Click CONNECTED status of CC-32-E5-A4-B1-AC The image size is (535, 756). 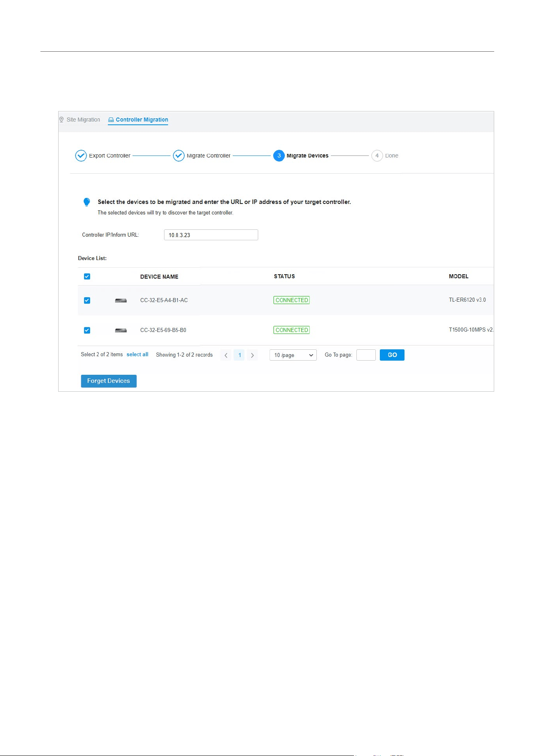291,300
